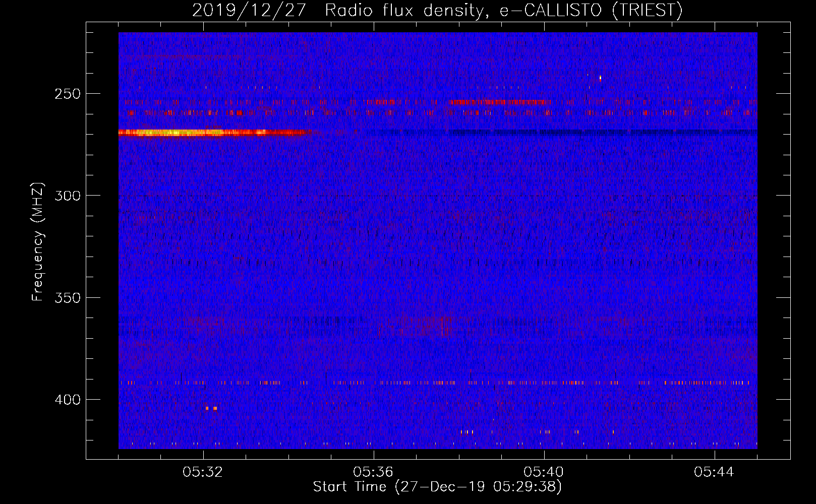Click the "Frequency (MHZ)" axis label
The width and height of the screenshot is (816, 504).
pos(38,242)
